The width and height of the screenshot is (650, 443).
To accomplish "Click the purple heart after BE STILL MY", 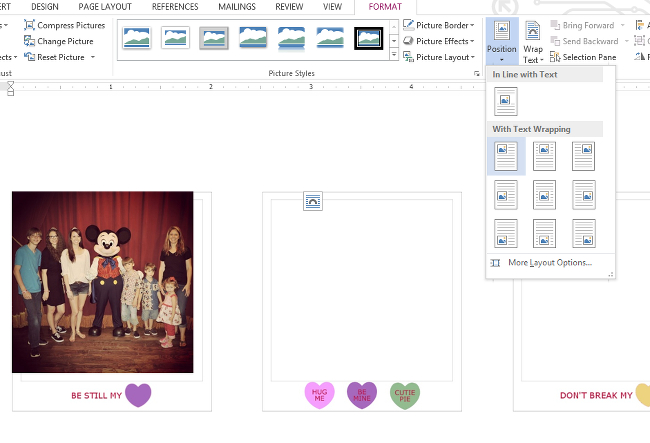I will pos(138,395).
